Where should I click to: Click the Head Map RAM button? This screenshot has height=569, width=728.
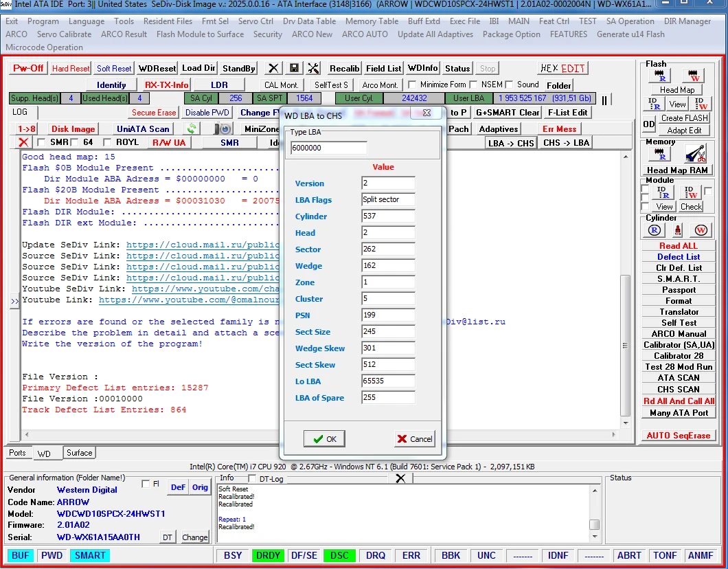click(677, 170)
